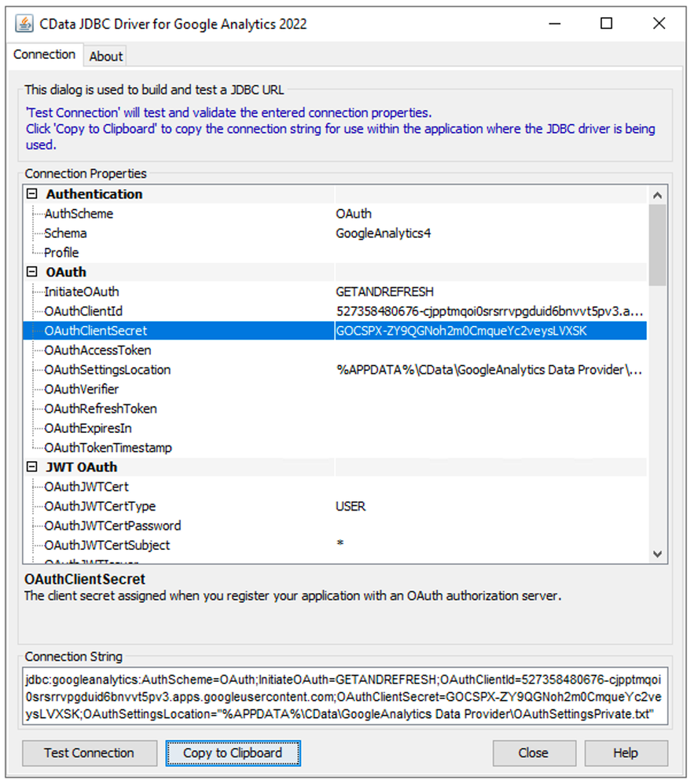Select the Connection tab
Viewport: 694px width, 784px height.
pos(45,55)
